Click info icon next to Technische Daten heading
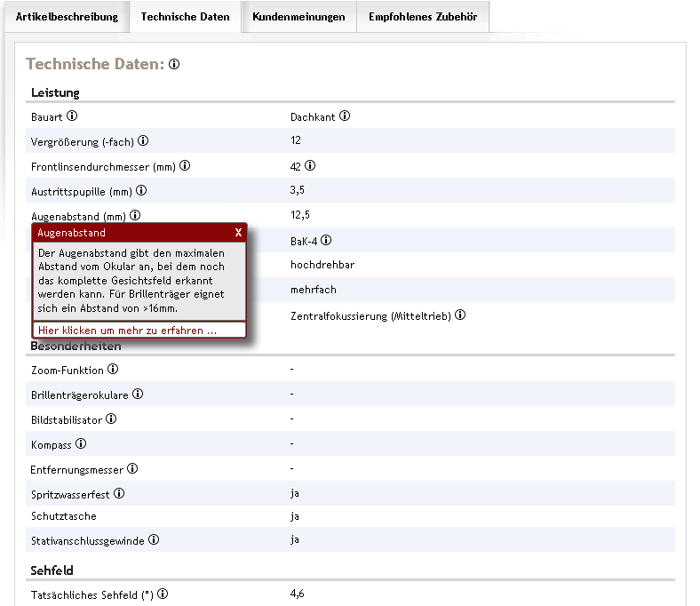The width and height of the screenshot is (700, 606). tap(174, 64)
